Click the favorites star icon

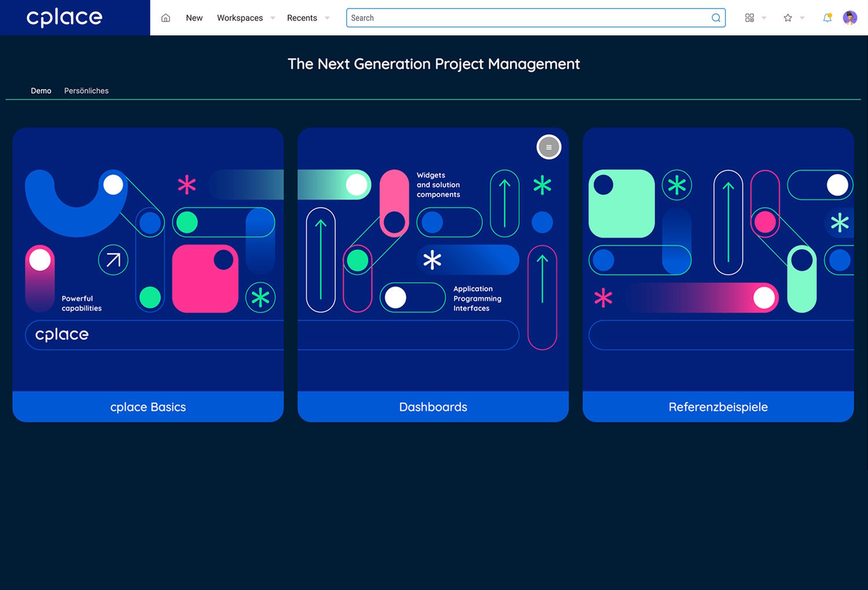[788, 18]
